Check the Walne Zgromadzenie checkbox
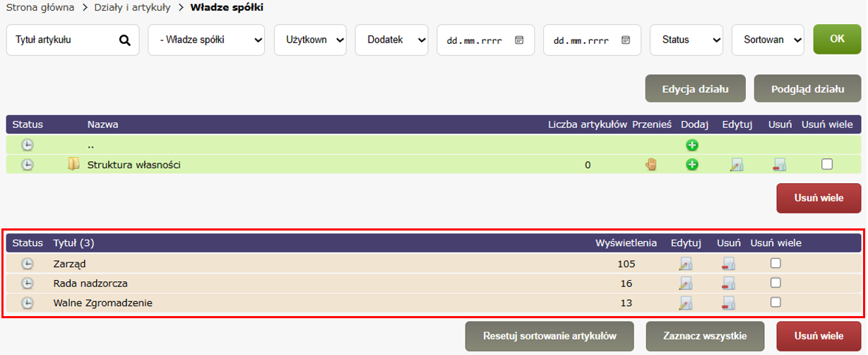Screen dimensions: 868x355 pos(775,302)
